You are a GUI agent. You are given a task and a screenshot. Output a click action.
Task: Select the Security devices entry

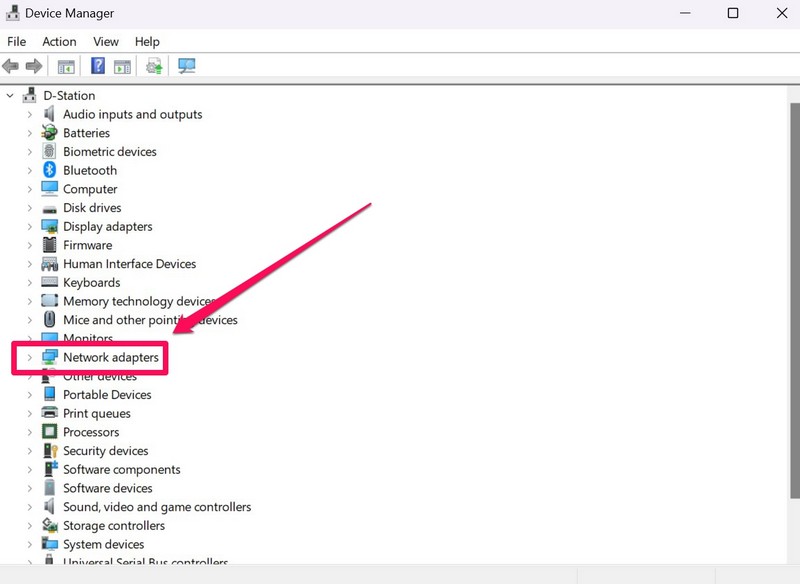(105, 451)
